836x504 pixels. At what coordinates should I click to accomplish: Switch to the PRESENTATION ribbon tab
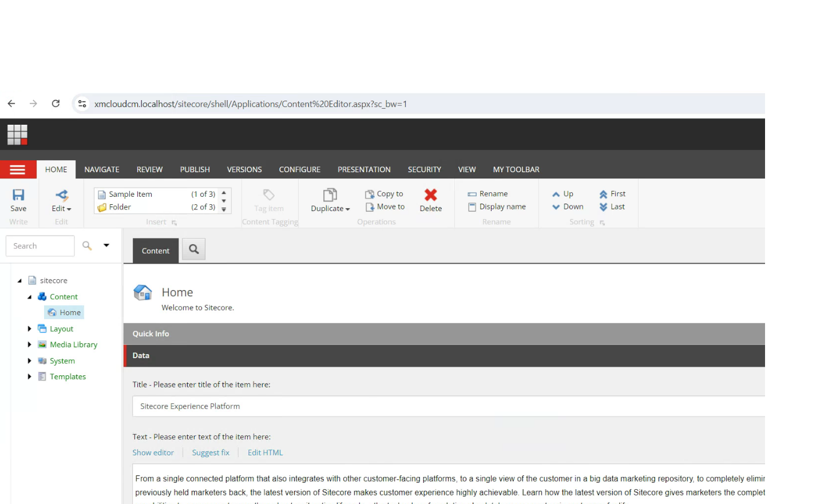(364, 170)
